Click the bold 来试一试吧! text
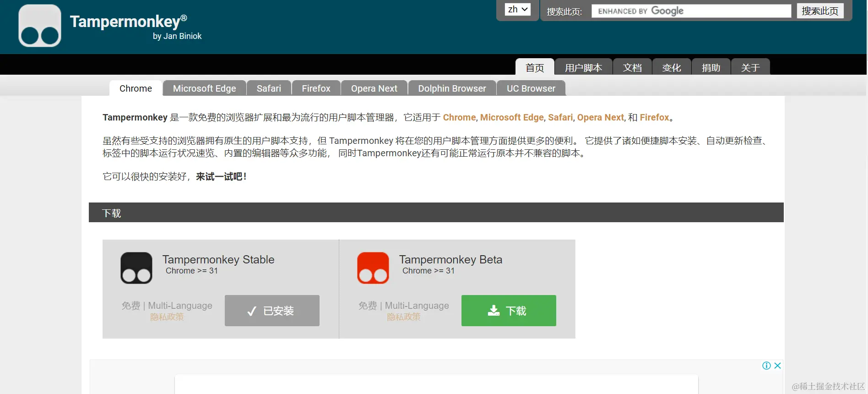 221,176
